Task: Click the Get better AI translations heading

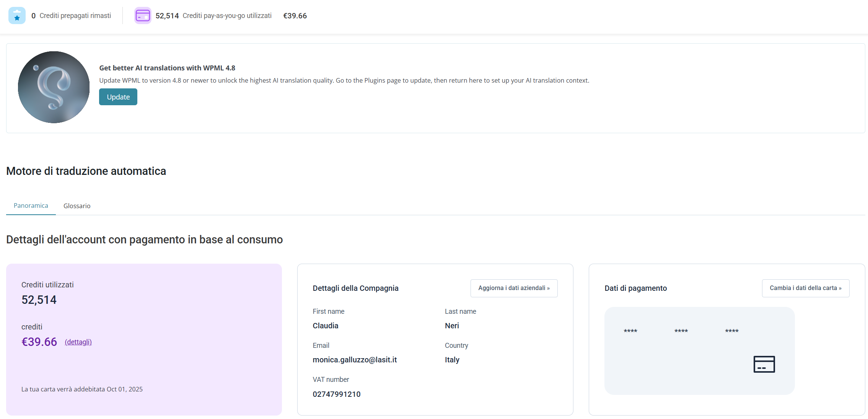Action: pyautogui.click(x=167, y=68)
